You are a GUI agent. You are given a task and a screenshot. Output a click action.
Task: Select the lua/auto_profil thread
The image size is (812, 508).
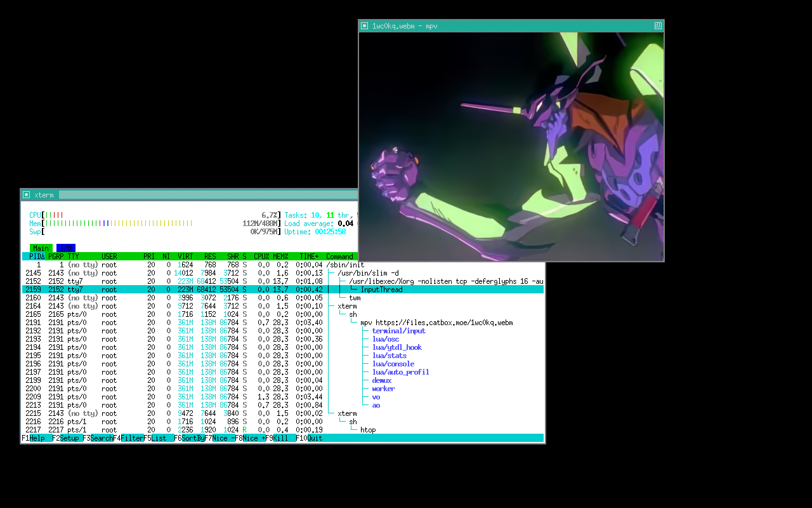pyautogui.click(x=284, y=372)
